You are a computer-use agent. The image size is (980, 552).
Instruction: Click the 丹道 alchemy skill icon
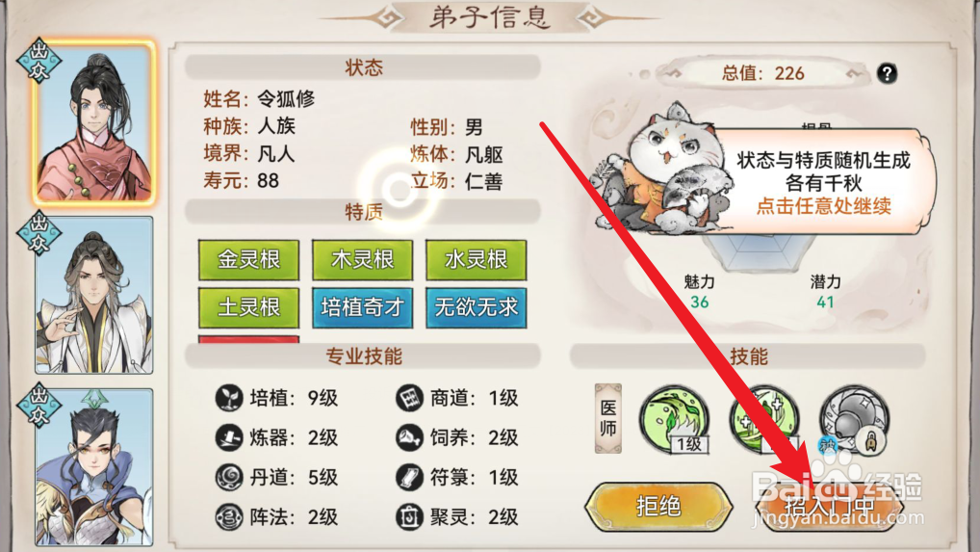(229, 478)
